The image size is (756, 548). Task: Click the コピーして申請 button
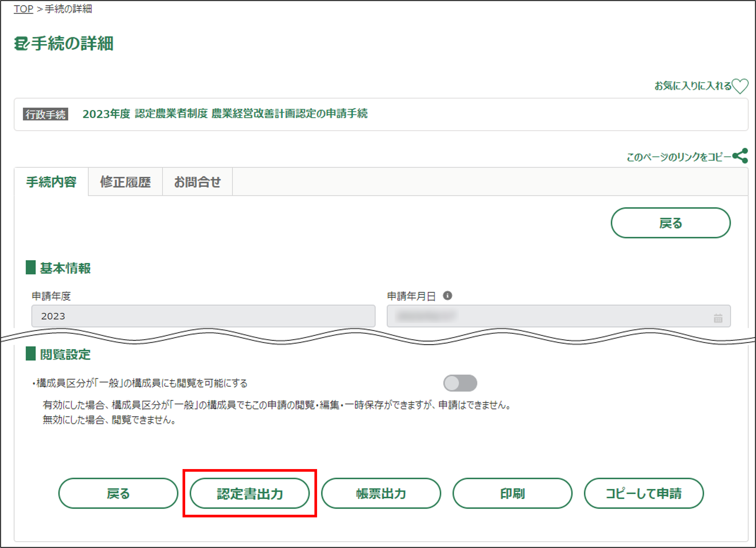click(644, 493)
